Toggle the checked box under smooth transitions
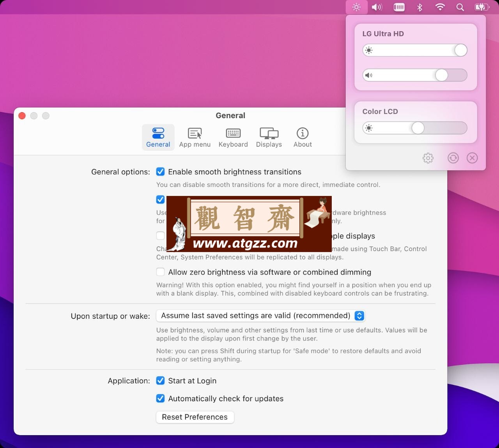The width and height of the screenshot is (499, 448). pyautogui.click(x=160, y=199)
